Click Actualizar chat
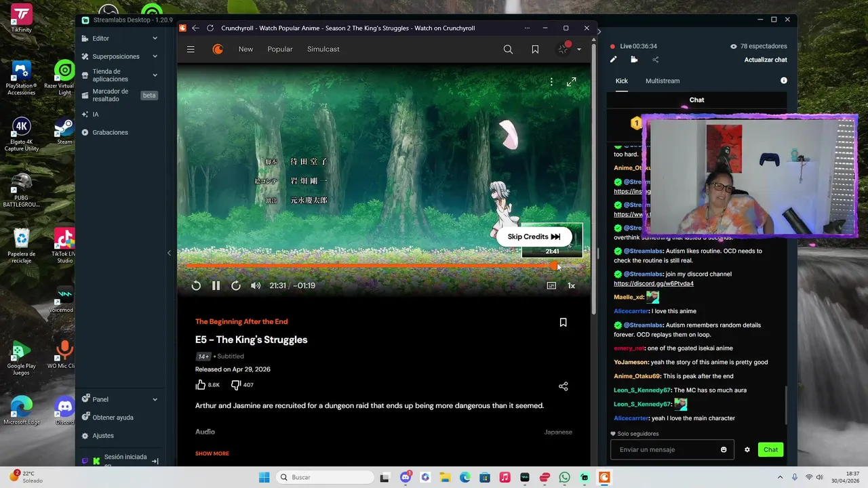Image resolution: width=868 pixels, height=488 pixels. [x=766, y=60]
